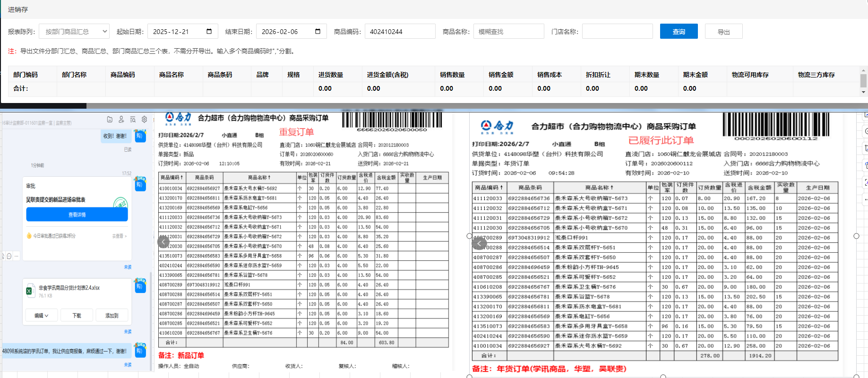The width and height of the screenshot is (868, 378).
Task: Expand the 报表陈列 dropdown
Action: coord(74,32)
